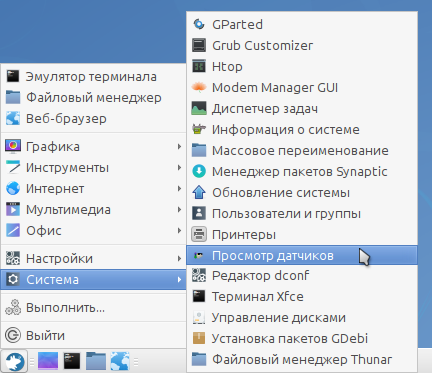Open Информация о системе entry

pyautogui.click(x=302, y=129)
